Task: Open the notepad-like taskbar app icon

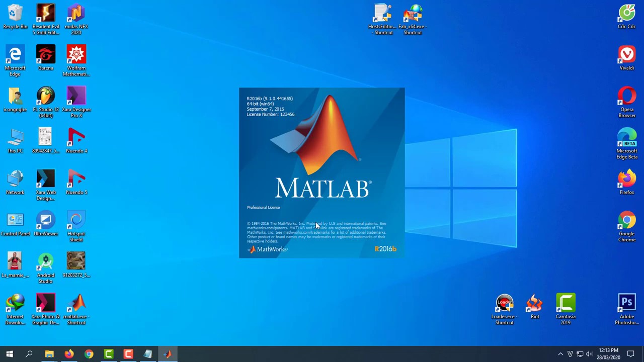Action: pyautogui.click(x=148, y=354)
